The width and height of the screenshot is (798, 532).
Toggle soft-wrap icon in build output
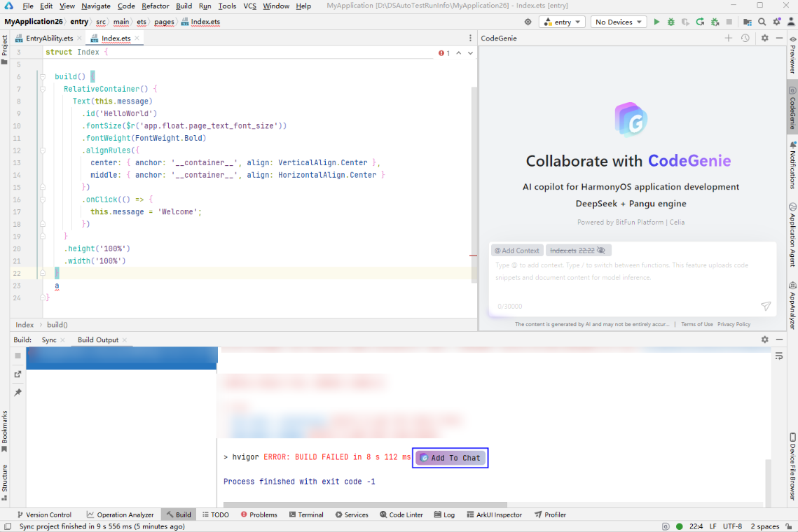click(x=778, y=356)
